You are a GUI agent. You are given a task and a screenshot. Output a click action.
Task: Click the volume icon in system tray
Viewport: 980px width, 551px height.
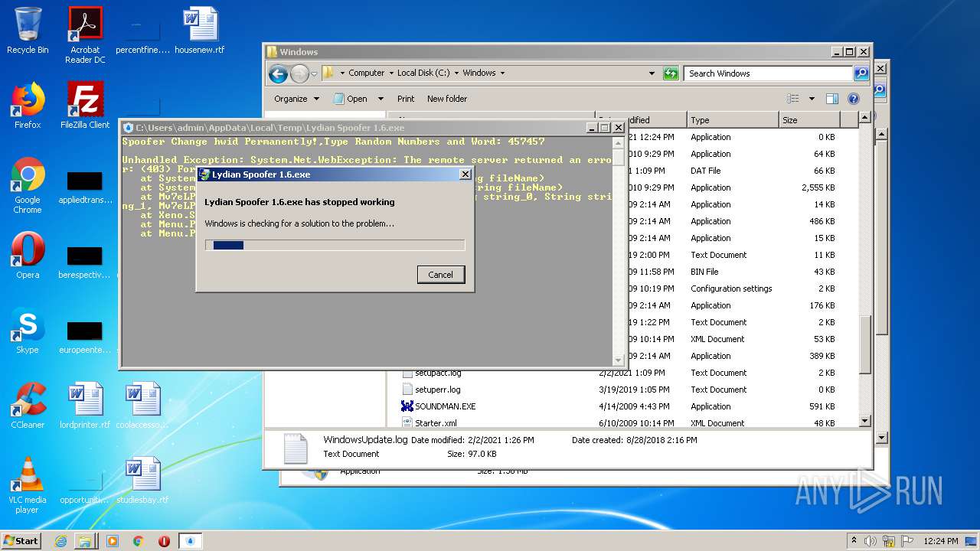click(871, 541)
